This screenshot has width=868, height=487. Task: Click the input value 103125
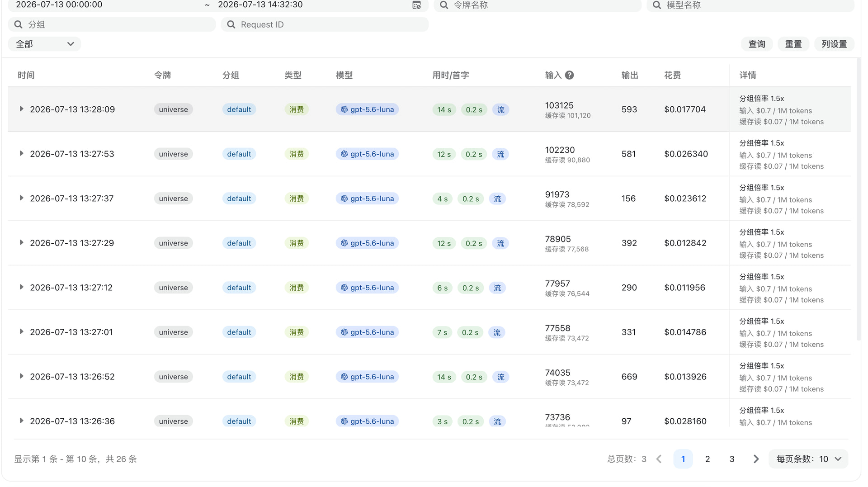pos(559,105)
